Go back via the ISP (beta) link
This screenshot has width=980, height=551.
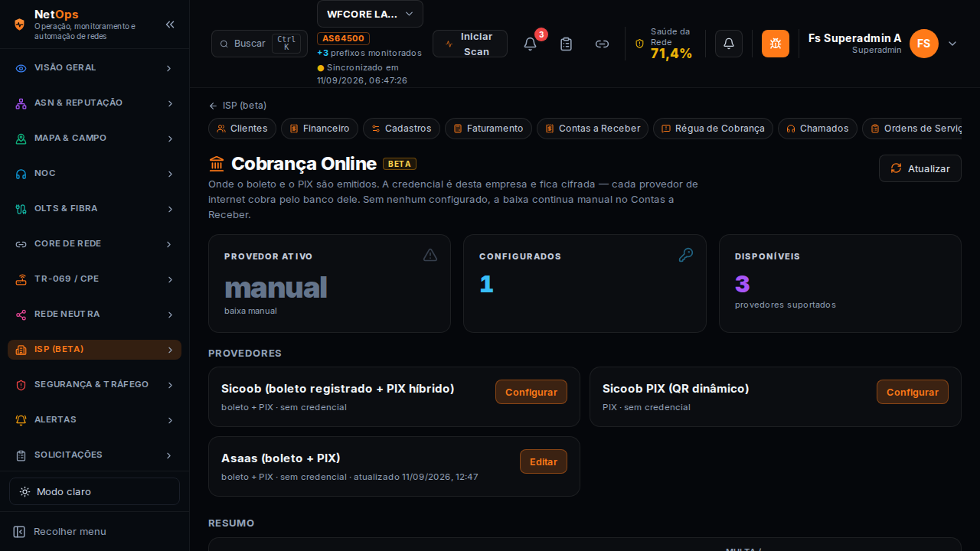[237, 106]
